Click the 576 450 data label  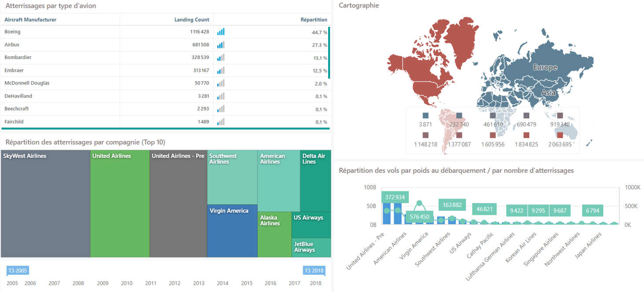420,217
